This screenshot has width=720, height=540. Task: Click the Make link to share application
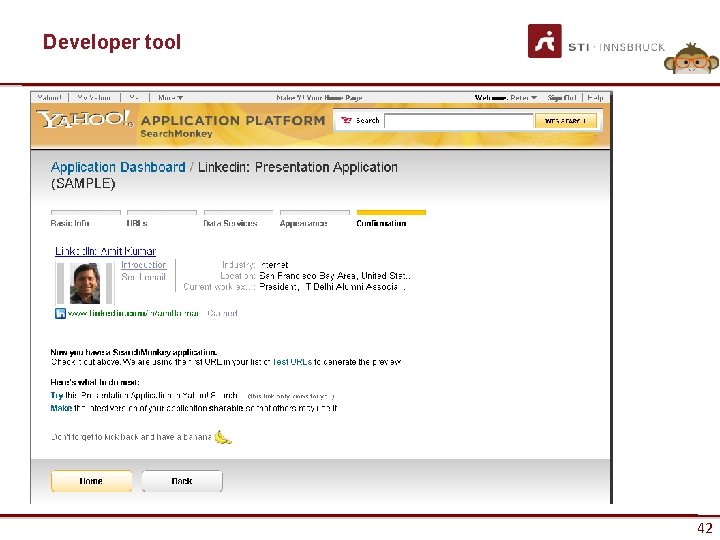click(x=61, y=408)
